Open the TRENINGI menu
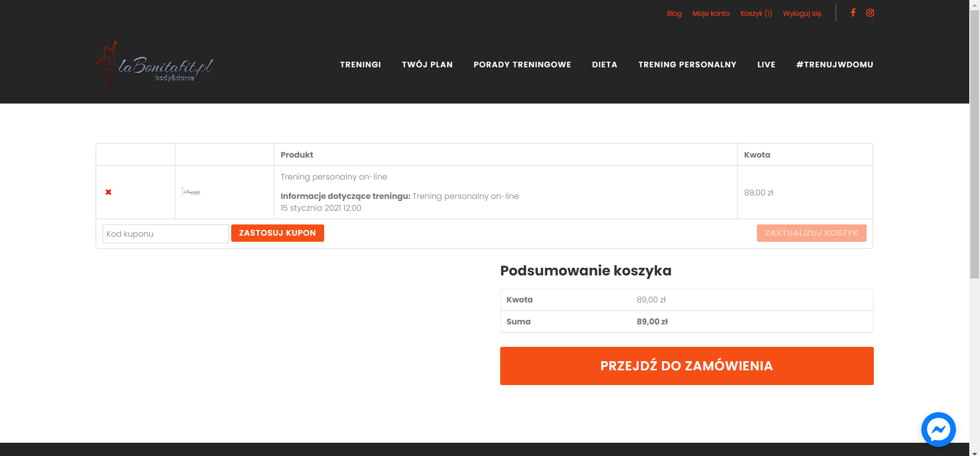The image size is (980, 456). pos(360,65)
